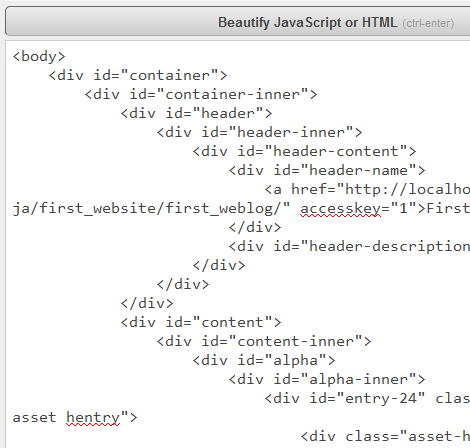Image resolution: width=470 pixels, height=448 pixels.
Task: Click the div id="content" line
Action: click(201, 322)
